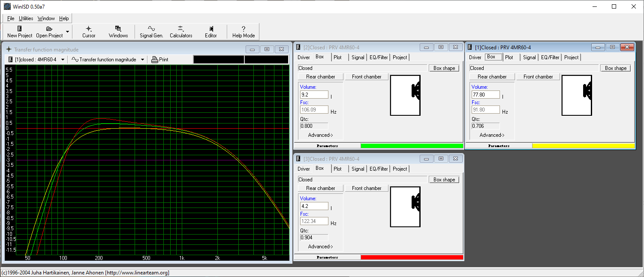The width and height of the screenshot is (644, 277).
Task: Expand Advanced options in project [2] window
Action: click(320, 135)
